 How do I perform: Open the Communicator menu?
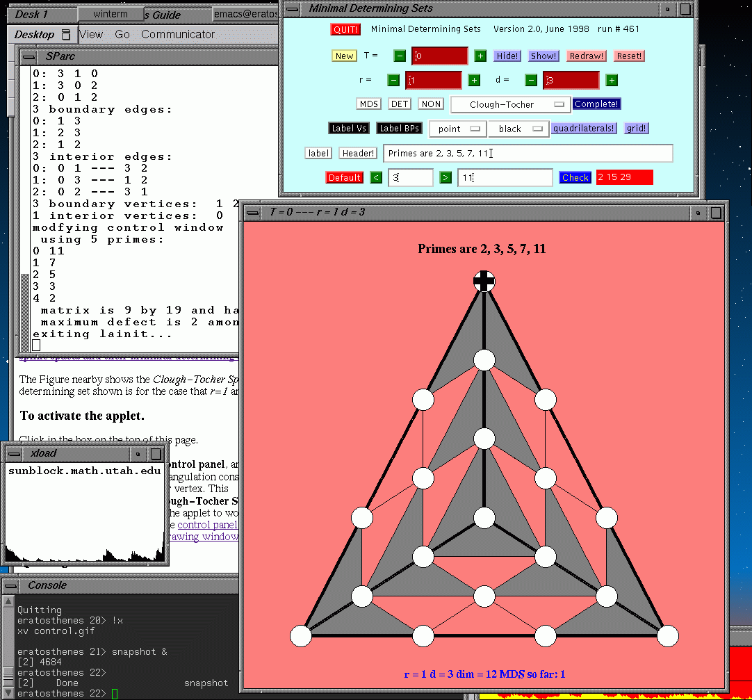178,34
